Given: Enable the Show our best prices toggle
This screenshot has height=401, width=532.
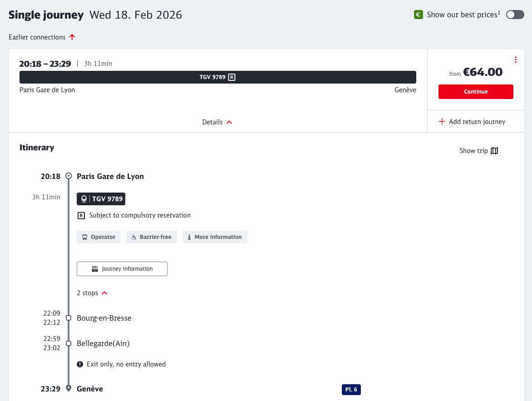Looking at the screenshot, I should (x=515, y=15).
